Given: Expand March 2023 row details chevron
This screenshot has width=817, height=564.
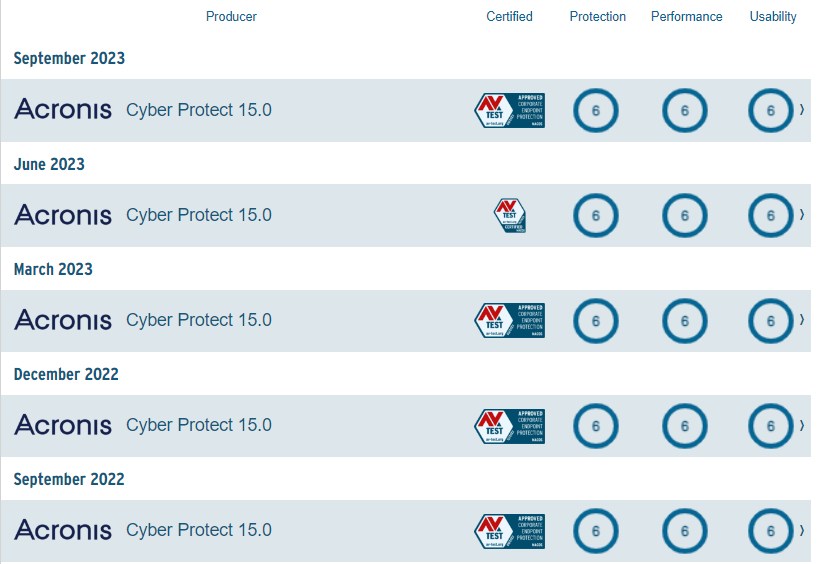Looking at the screenshot, I should tap(802, 320).
